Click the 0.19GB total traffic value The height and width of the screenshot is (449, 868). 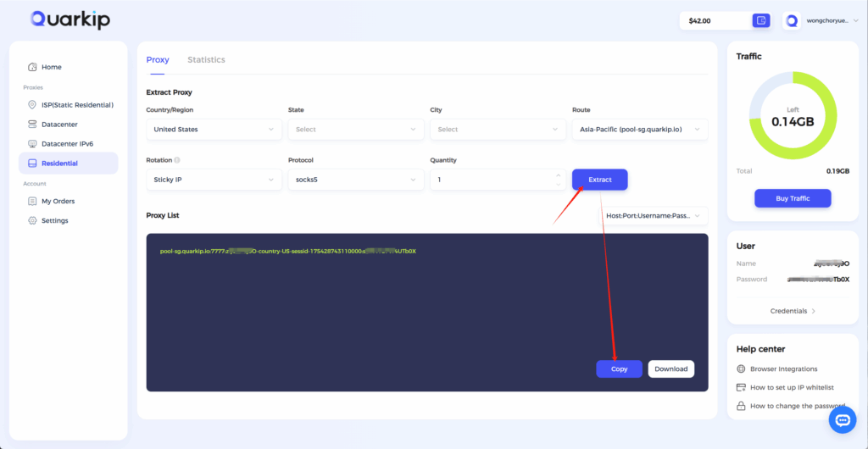pyautogui.click(x=837, y=171)
